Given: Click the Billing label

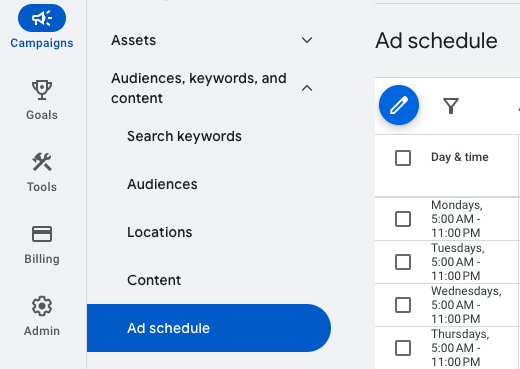Looking at the screenshot, I should pyautogui.click(x=42, y=259).
